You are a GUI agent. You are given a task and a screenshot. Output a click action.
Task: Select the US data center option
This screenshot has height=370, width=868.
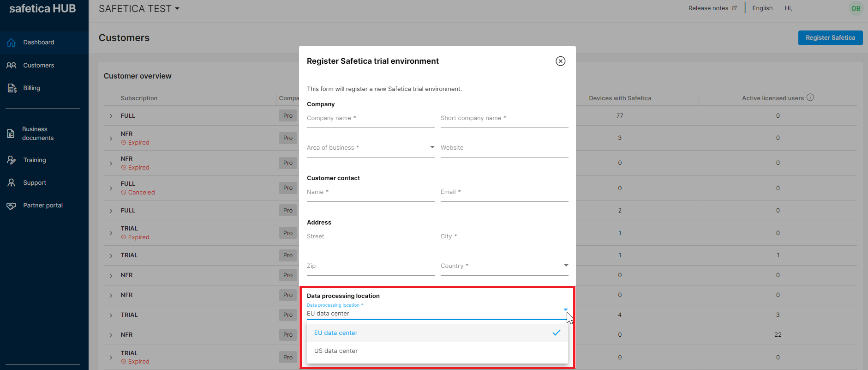click(437, 351)
